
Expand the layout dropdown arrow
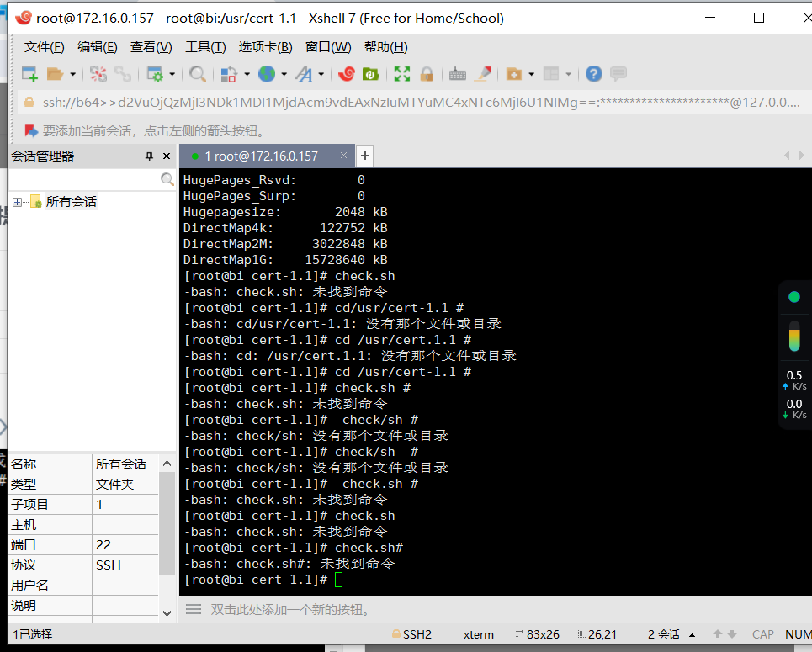coord(568,75)
